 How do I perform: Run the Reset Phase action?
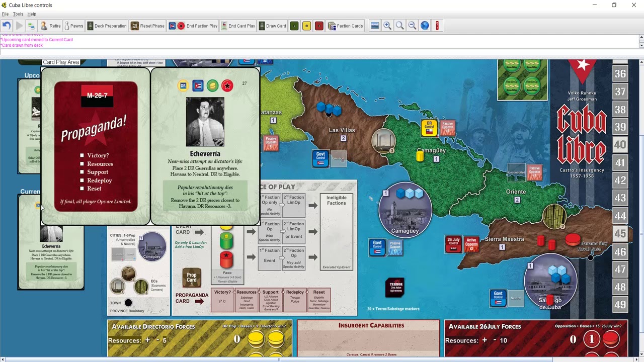148,26
